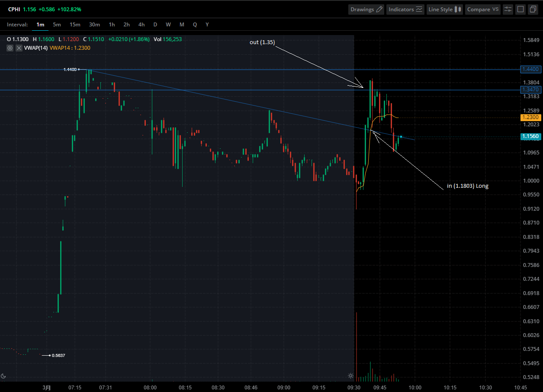Click the CPHI ticker symbol
The height and width of the screenshot is (392, 543).
tap(13, 9)
